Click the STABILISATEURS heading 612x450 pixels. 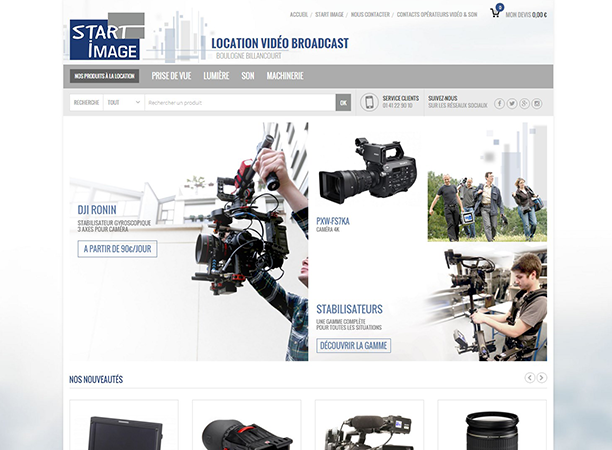pyautogui.click(x=349, y=309)
